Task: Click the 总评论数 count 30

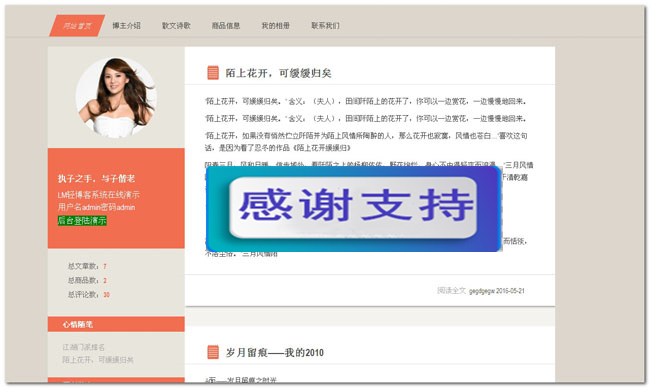Action: point(107,295)
